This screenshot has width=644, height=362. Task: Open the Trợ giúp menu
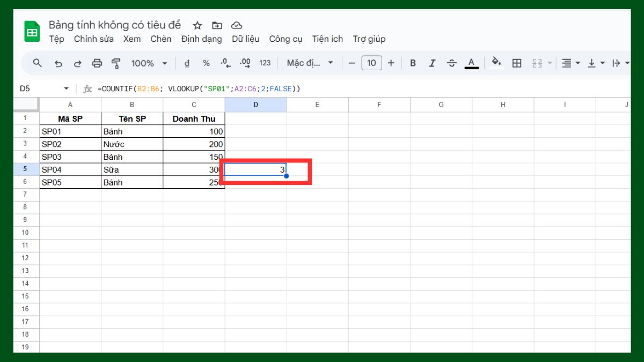pyautogui.click(x=369, y=39)
